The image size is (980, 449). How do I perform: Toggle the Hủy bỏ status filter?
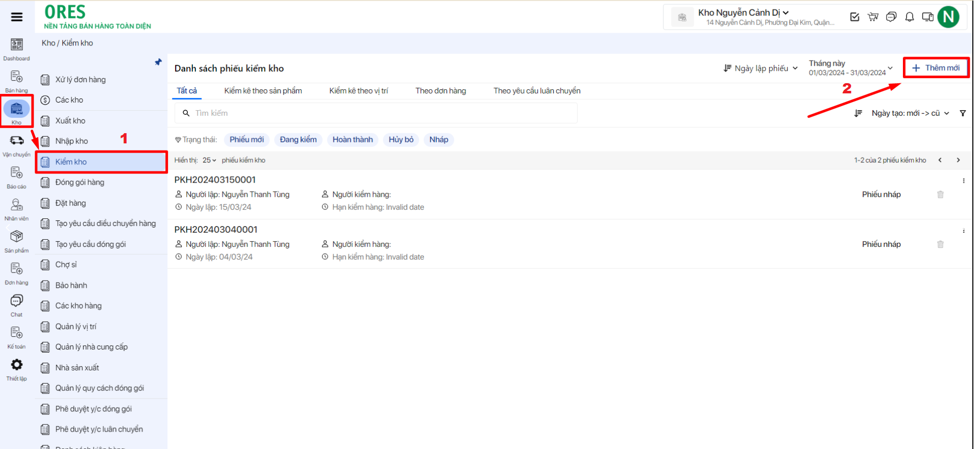(401, 140)
